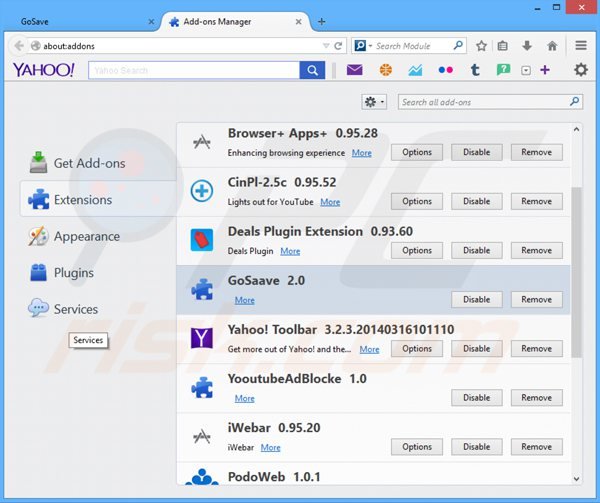Remove the YooutubeAdBlocke extension
600x503 pixels.
[x=536, y=398]
